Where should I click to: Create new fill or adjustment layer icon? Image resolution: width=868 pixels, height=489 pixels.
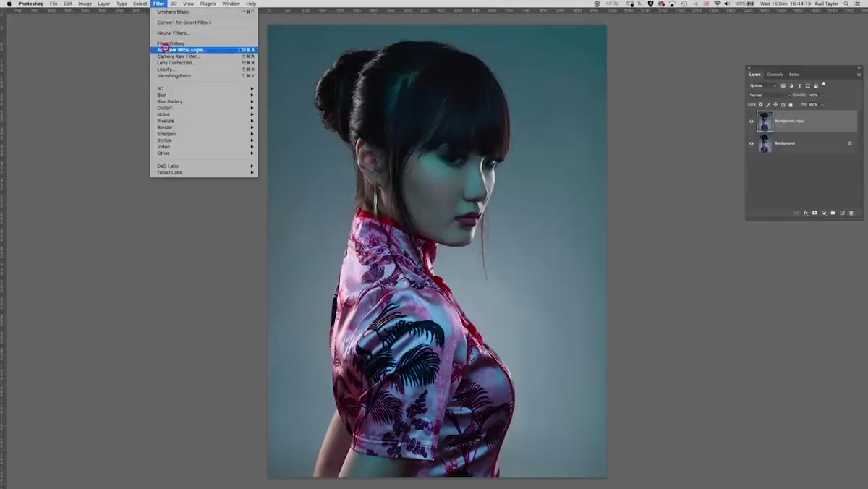pos(824,213)
